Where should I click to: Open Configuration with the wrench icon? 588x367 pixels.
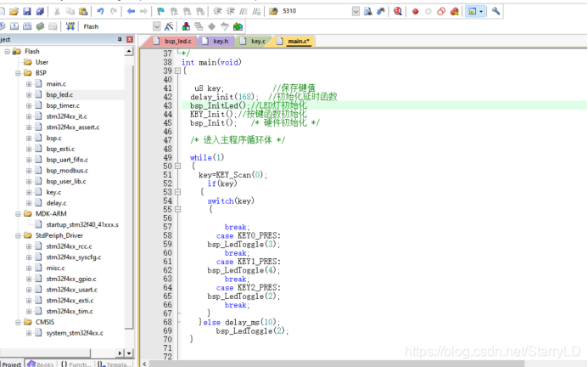coord(496,11)
